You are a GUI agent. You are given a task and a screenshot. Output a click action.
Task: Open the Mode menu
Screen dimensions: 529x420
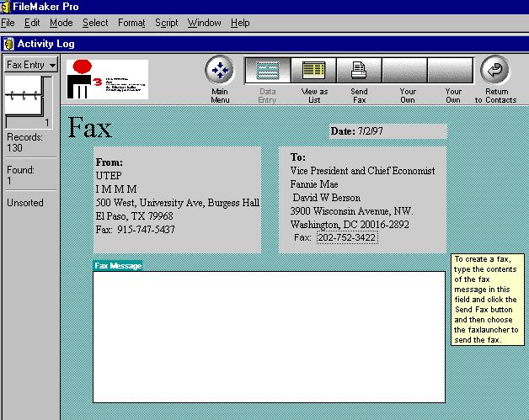[x=61, y=23]
